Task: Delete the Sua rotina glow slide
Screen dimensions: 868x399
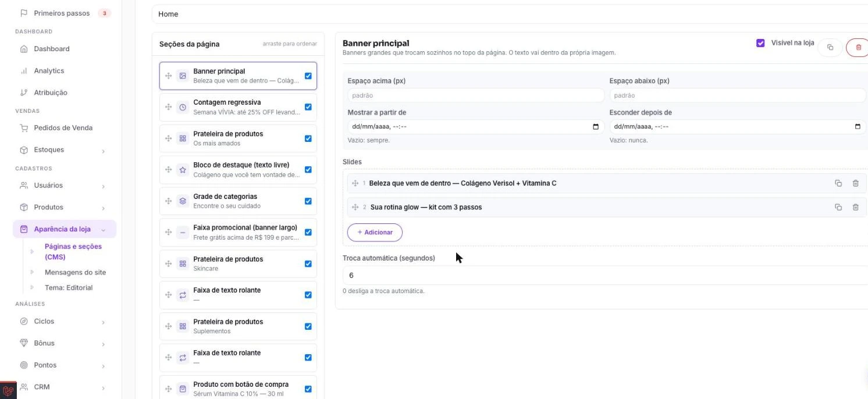Action: [855, 207]
